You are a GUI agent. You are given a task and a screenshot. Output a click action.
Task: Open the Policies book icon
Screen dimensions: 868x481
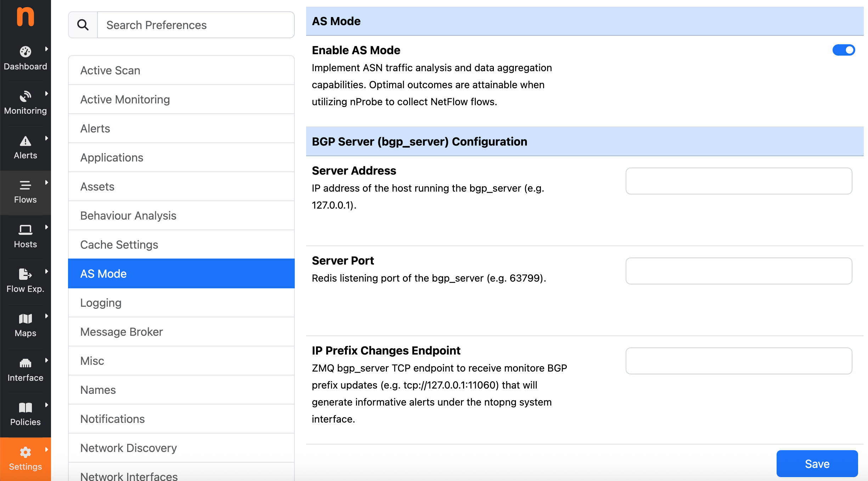point(25,408)
